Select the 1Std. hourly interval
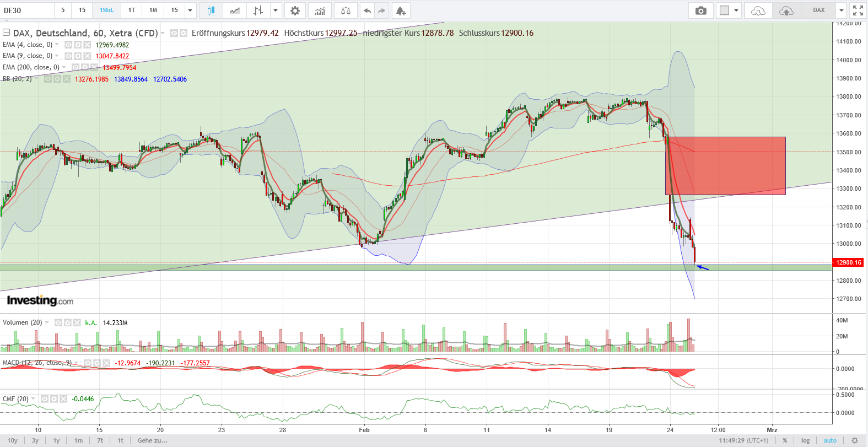The height and width of the screenshot is (447, 868). coord(106,10)
